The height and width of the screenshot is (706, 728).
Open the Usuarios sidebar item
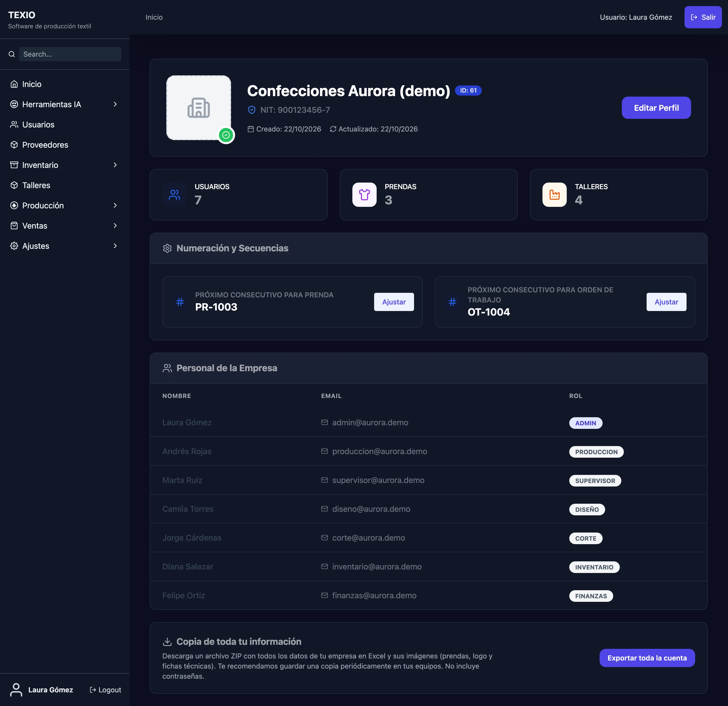pyautogui.click(x=65, y=124)
